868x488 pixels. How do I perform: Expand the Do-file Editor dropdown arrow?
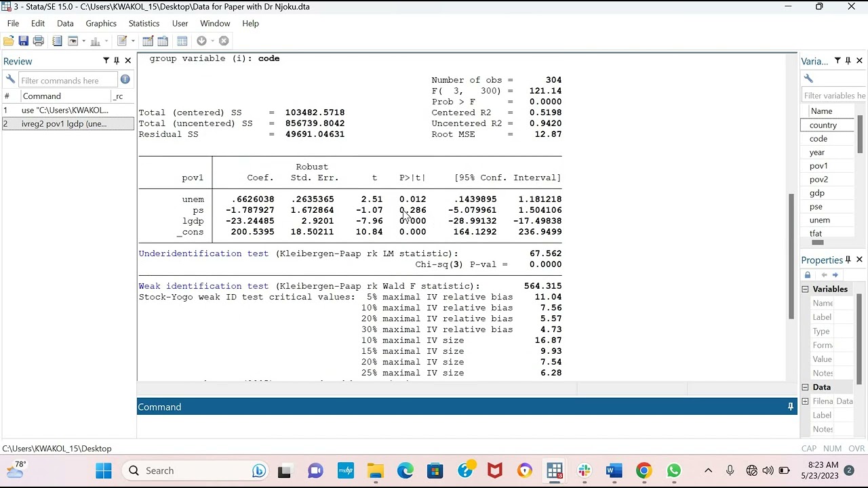tap(133, 41)
